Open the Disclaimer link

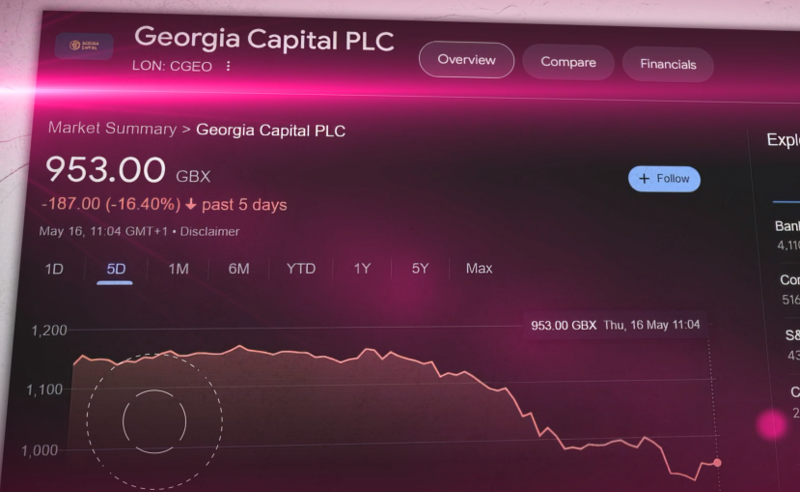tap(210, 232)
